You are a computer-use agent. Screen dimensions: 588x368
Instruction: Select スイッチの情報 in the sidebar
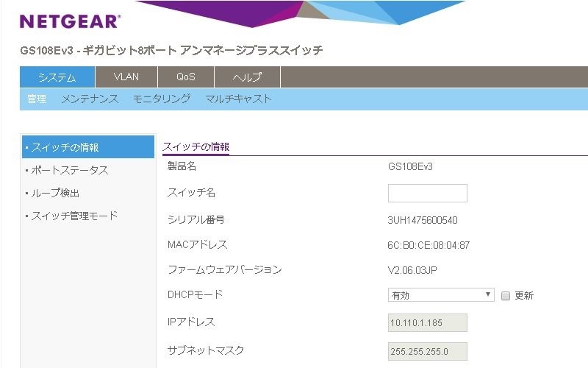[88, 147]
